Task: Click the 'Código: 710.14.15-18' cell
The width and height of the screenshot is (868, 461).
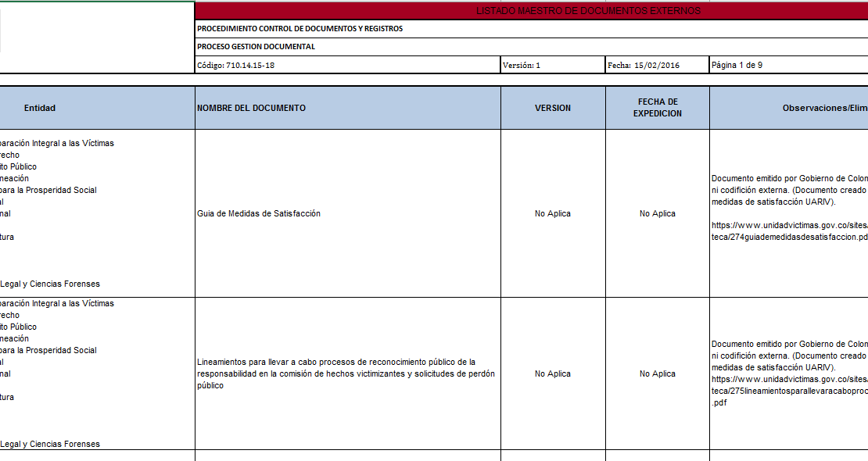Action: click(348, 65)
